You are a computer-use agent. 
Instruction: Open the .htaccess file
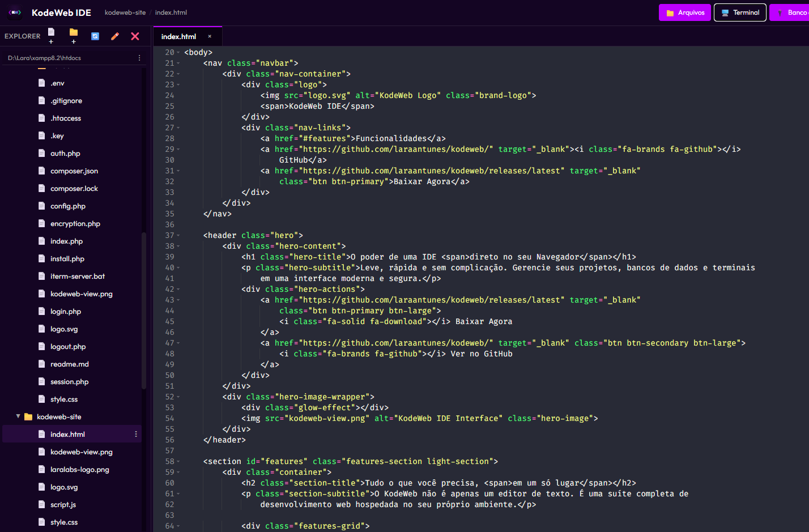coord(72,118)
